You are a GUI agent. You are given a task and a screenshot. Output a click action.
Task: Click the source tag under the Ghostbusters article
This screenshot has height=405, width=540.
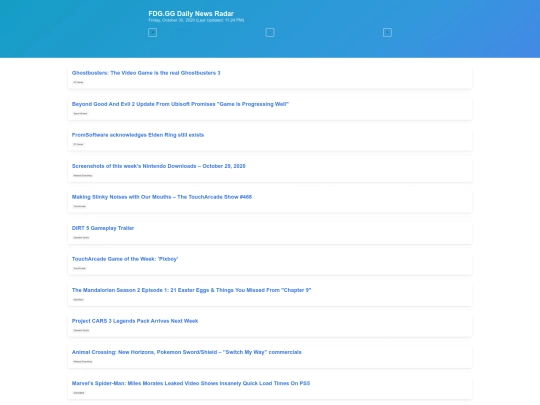pyautogui.click(x=78, y=82)
